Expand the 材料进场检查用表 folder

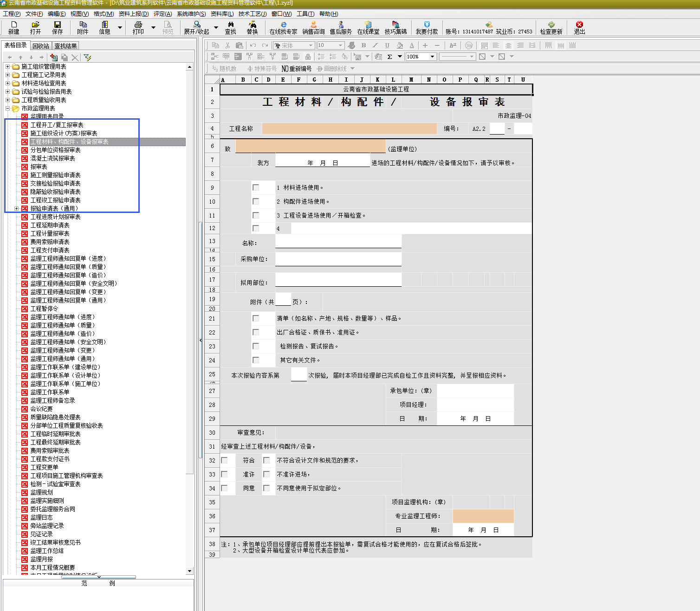tap(7, 84)
